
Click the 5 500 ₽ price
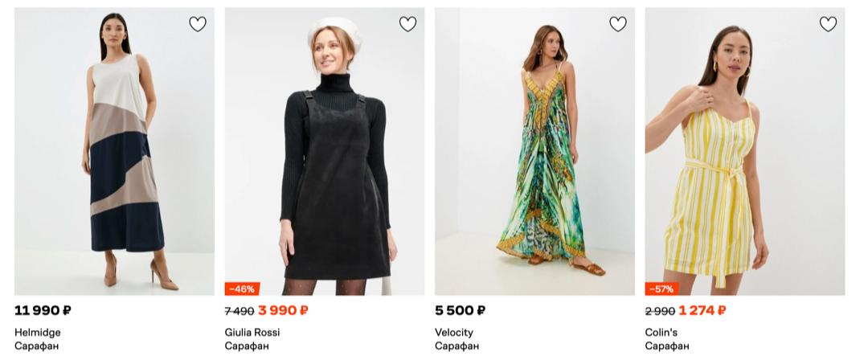point(460,310)
